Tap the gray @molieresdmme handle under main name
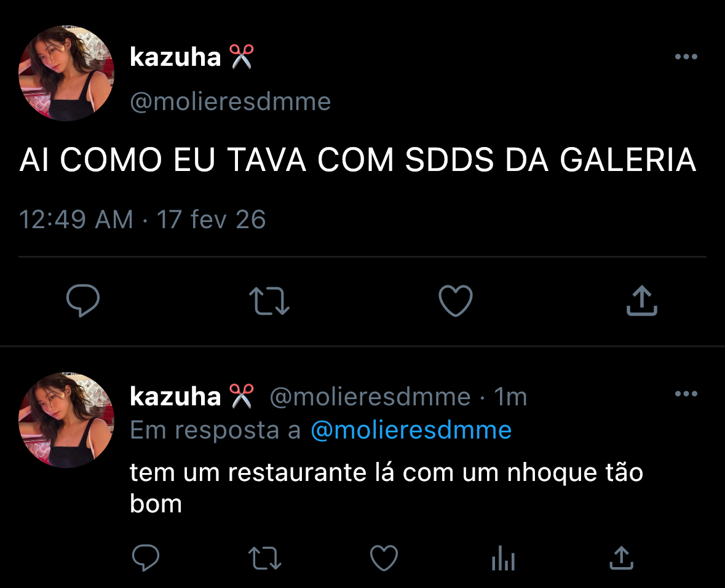Screen dimensions: 725x588 [230, 101]
